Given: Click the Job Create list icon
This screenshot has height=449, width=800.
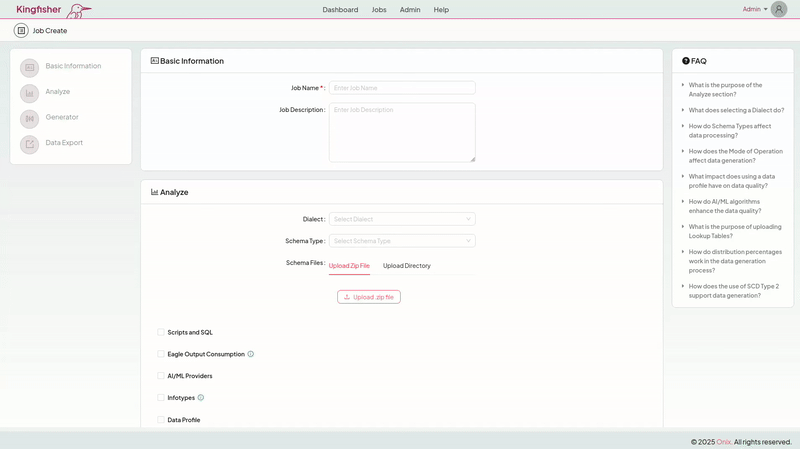Looking at the screenshot, I should (21, 30).
